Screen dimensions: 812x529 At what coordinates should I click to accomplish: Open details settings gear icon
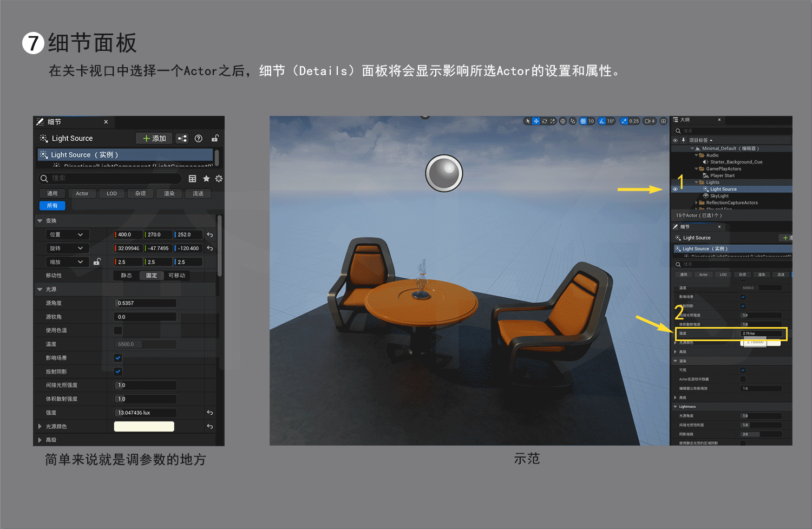(219, 179)
